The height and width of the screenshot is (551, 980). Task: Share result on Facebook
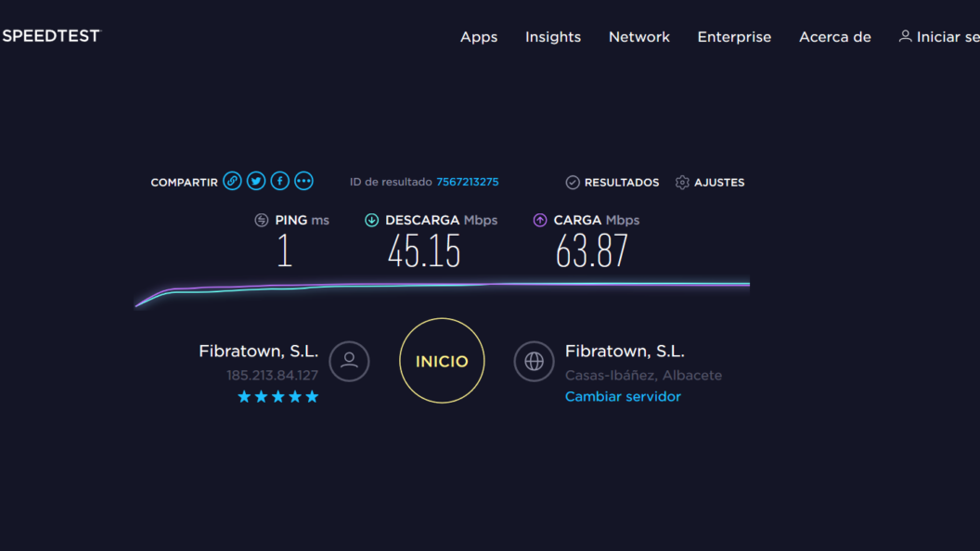(x=280, y=181)
